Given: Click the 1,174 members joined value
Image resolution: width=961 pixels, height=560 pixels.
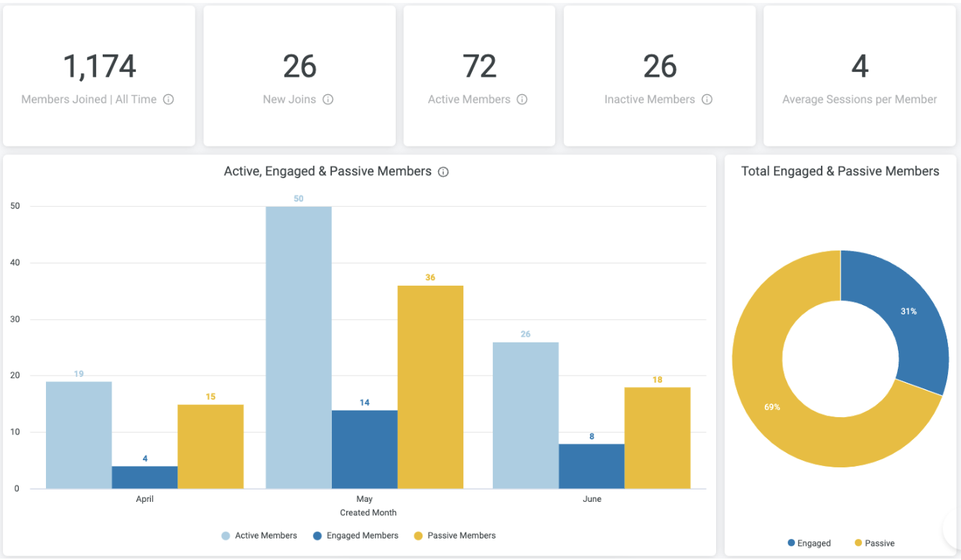Looking at the screenshot, I should (x=99, y=67).
